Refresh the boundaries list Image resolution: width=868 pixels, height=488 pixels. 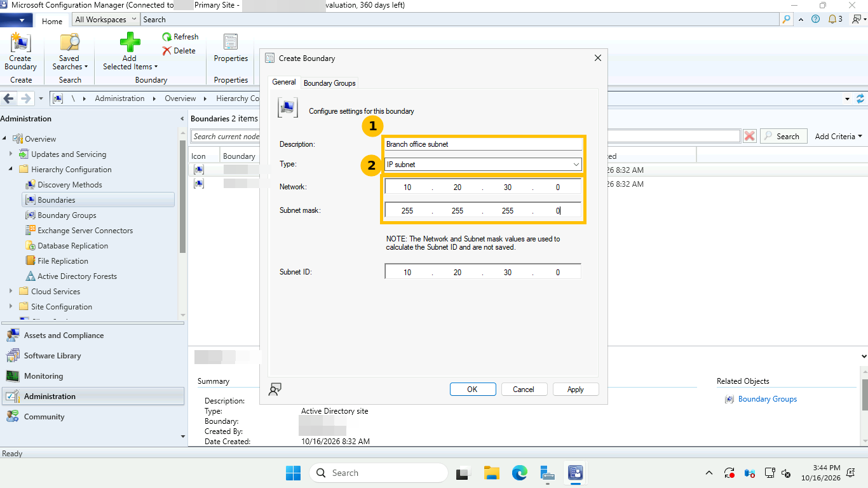click(180, 37)
